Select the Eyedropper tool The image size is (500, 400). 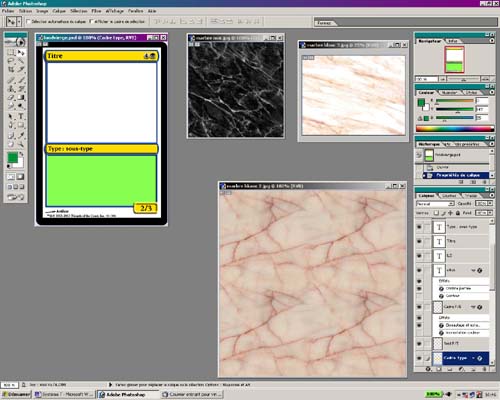coord(21,135)
